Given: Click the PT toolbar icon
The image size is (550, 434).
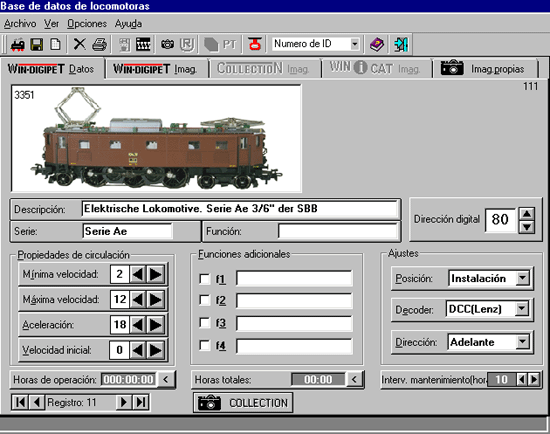Looking at the screenshot, I should (229, 45).
